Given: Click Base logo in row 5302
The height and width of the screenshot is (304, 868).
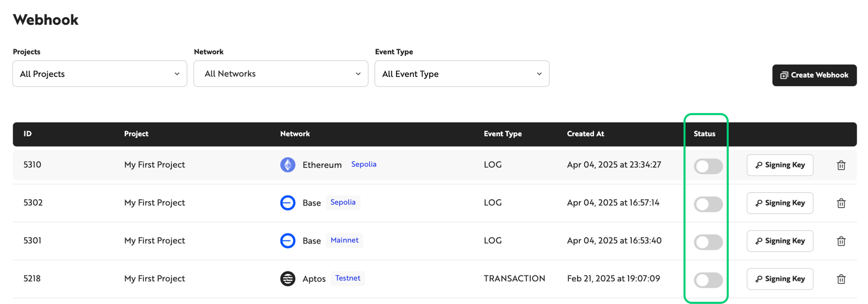Looking at the screenshot, I should [x=287, y=203].
